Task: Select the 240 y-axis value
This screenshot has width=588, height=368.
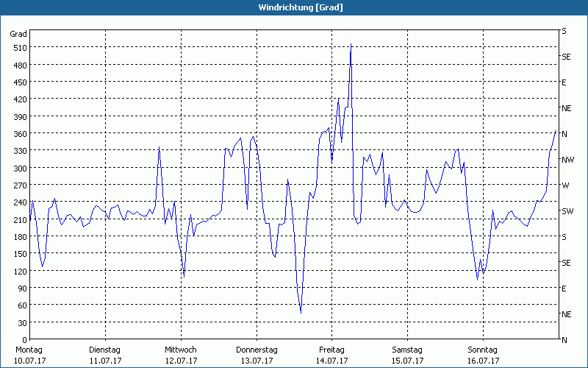Action: [21, 202]
